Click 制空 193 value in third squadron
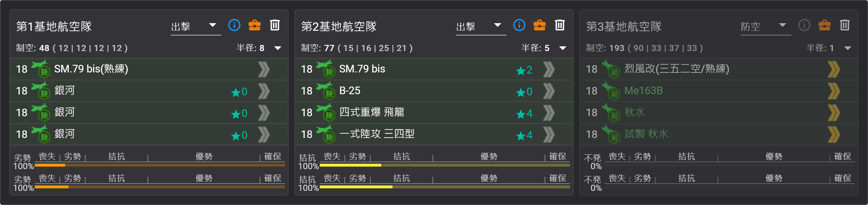This screenshot has width=868, height=205. coord(617,48)
